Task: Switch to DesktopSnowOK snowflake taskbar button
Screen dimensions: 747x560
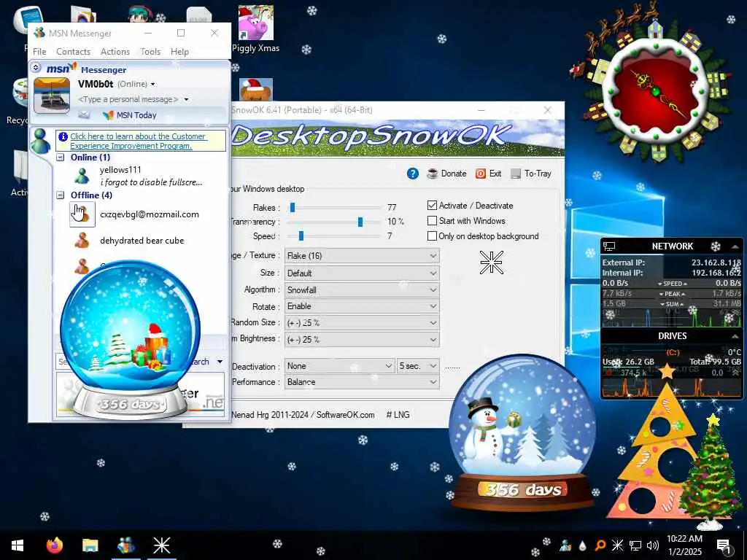Action: (161, 545)
